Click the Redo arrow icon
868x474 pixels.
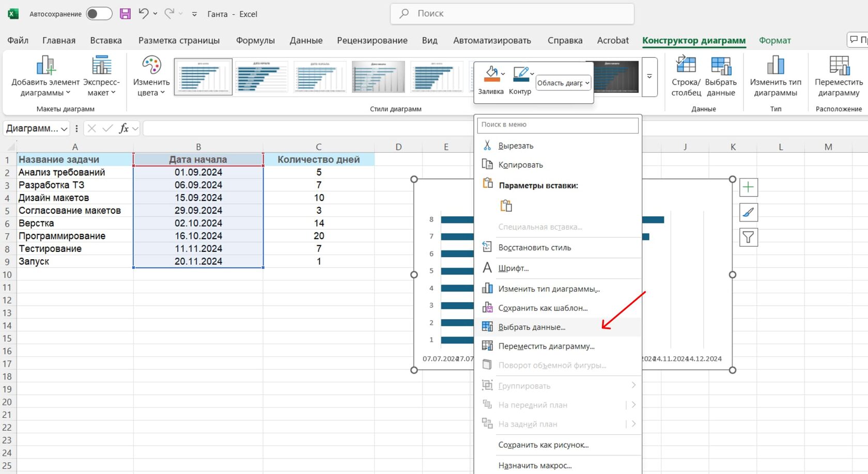tap(169, 14)
